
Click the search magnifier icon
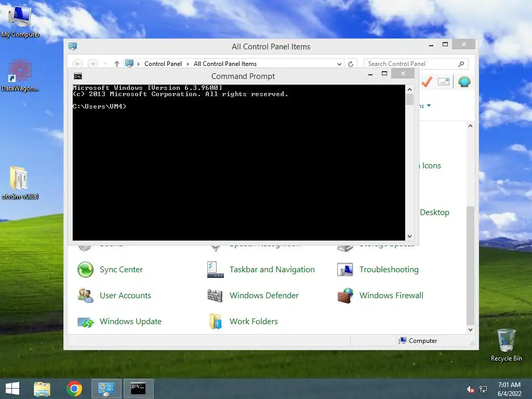461,64
